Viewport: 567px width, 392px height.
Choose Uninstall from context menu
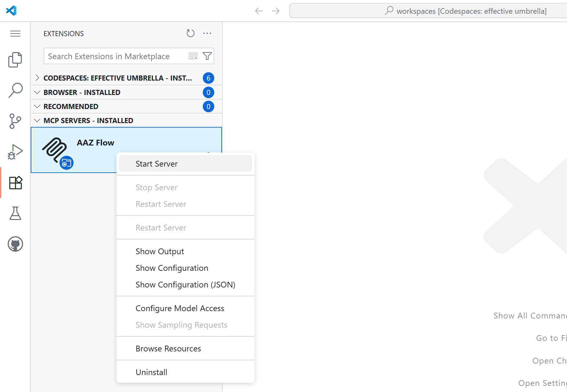(x=185, y=372)
